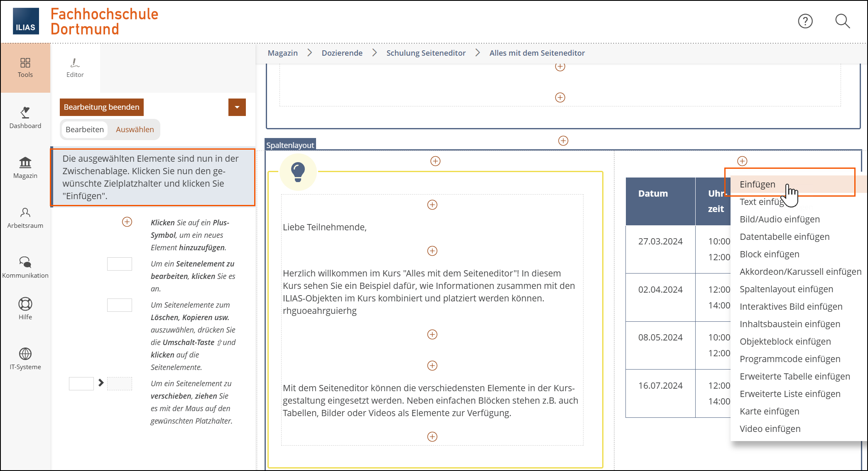Open search with magnifier icon
This screenshot has height=471, width=868.
[x=842, y=21]
